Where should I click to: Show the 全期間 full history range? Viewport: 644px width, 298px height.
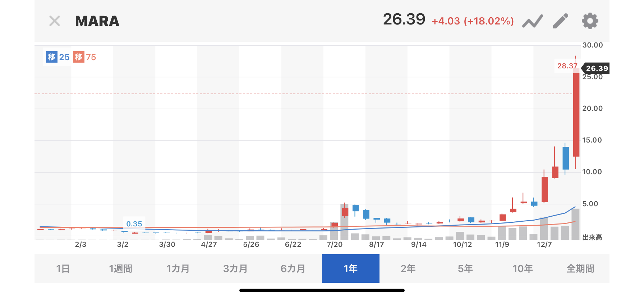click(x=580, y=268)
